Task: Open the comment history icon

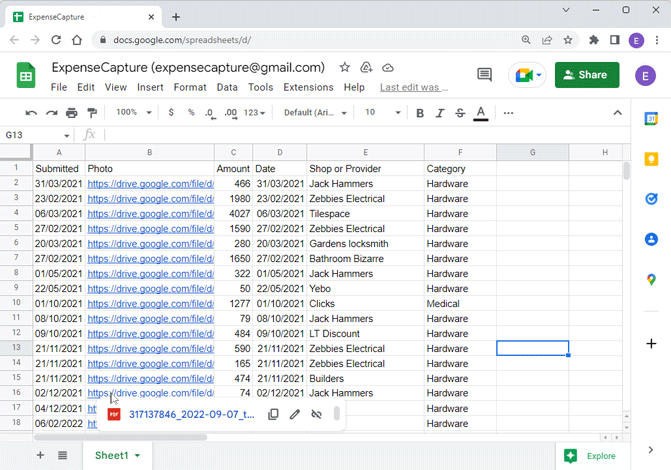Action: tap(484, 74)
